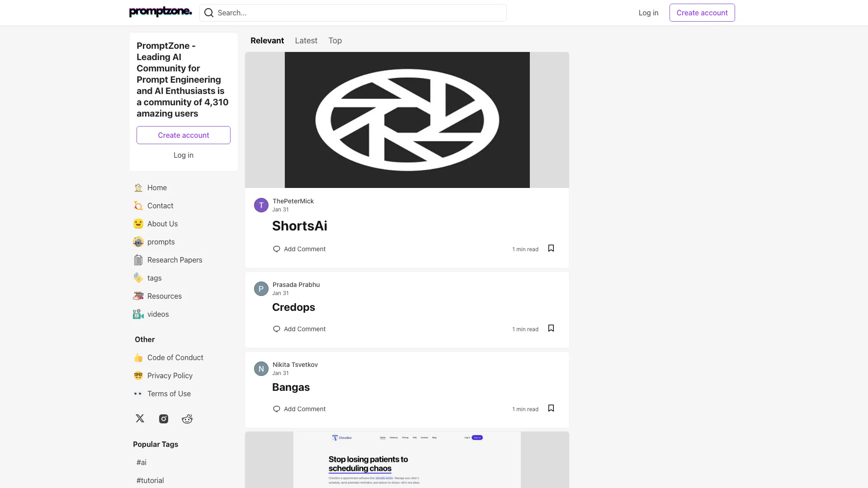This screenshot has width=868, height=488.
Task: Save the Bangas post with bookmark icon
Action: click(x=551, y=408)
